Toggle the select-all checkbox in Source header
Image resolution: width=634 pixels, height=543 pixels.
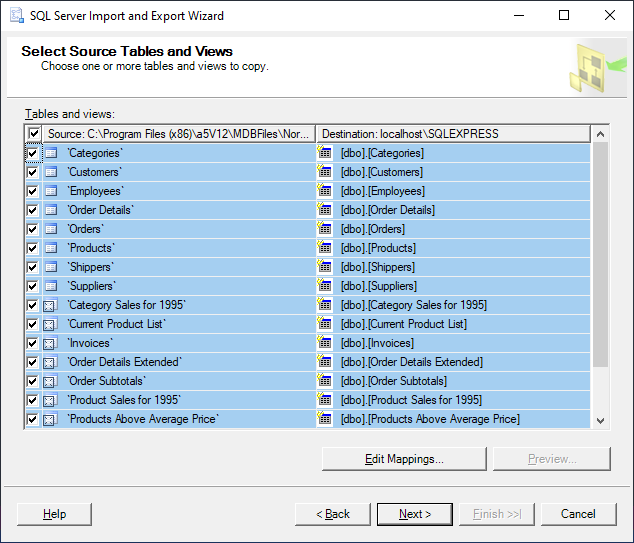coord(34,133)
